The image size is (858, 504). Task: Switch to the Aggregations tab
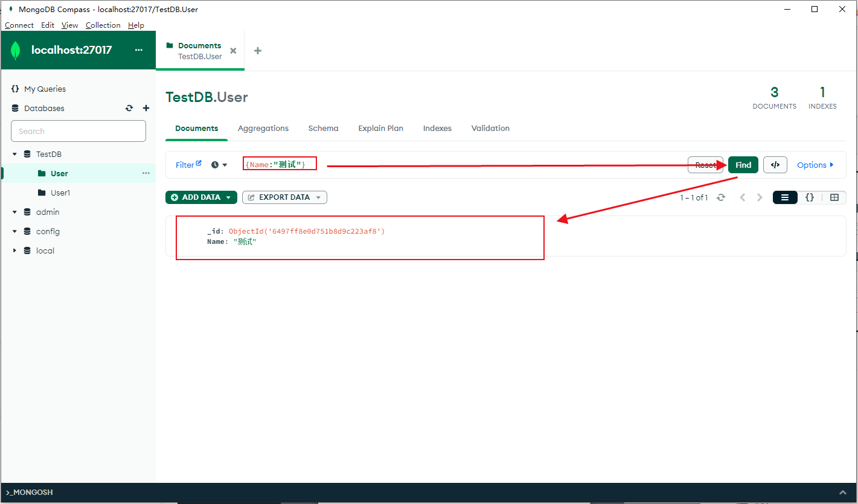point(263,129)
